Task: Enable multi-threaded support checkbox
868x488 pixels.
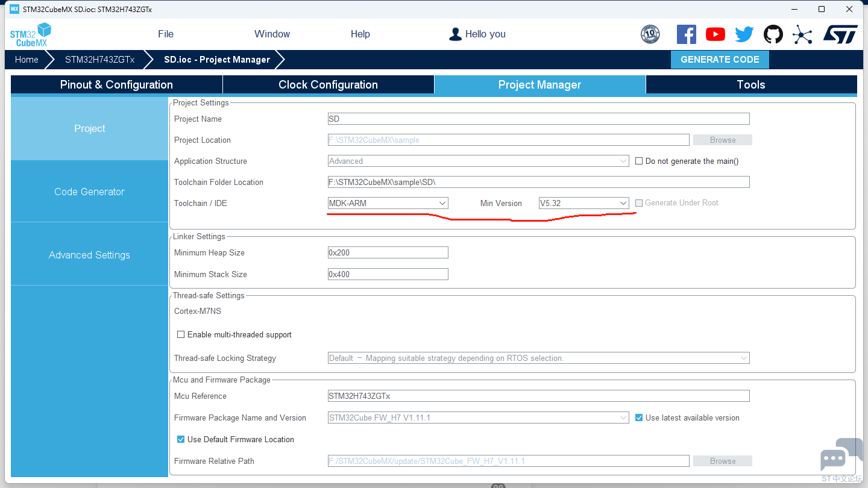Action: point(181,334)
